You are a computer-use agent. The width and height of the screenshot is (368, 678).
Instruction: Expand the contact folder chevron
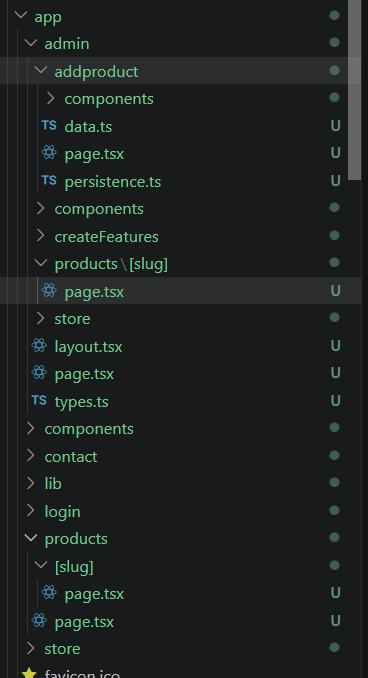tap(30, 456)
